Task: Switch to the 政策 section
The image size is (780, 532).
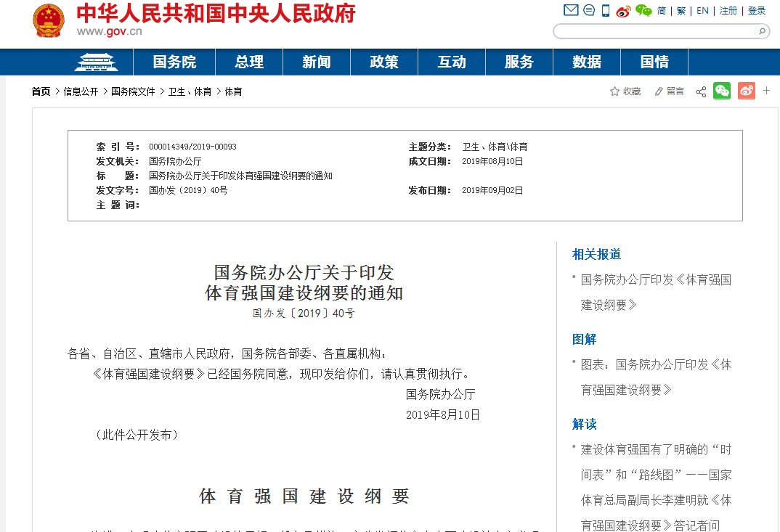Action: (x=383, y=62)
